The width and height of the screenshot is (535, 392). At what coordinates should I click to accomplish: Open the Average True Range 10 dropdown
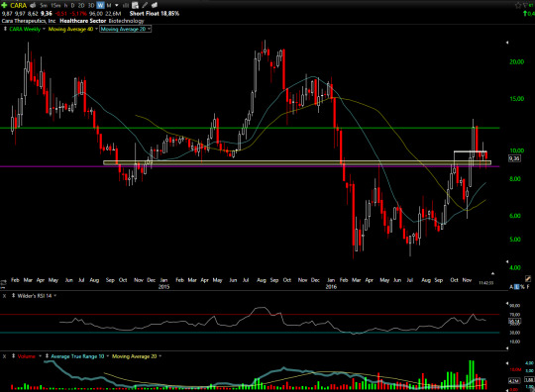point(107,356)
